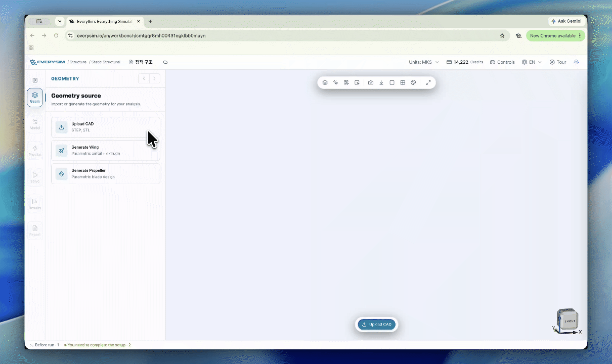Open the Report step in sidebar
Viewport: 612px width, 364px height.
coord(35,231)
